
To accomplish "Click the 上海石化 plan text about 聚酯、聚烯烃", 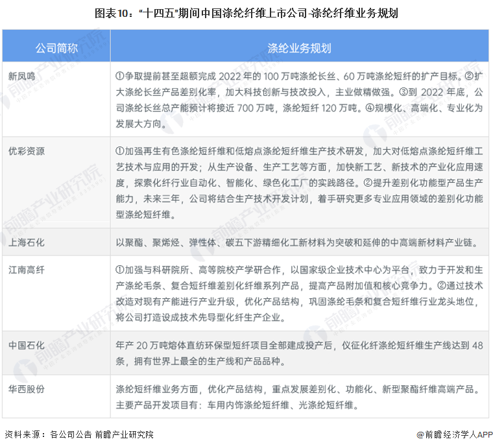I will (298, 242).
